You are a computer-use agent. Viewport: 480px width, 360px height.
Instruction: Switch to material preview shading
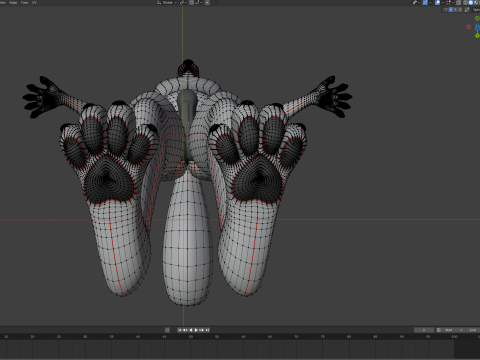(x=476, y=2)
